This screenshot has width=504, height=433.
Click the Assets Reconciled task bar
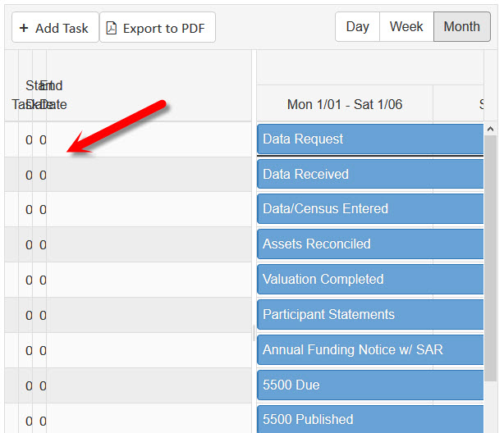pos(369,244)
